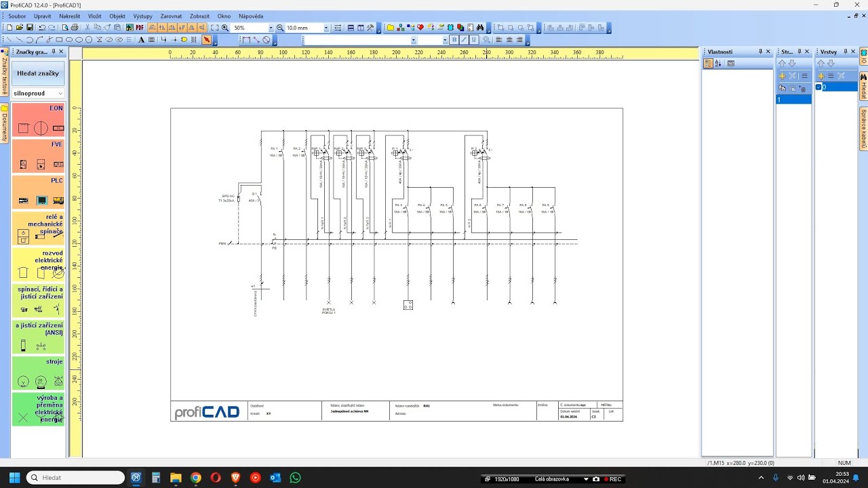Copy the page in the Str panel
The height and width of the screenshot is (488, 868).
coord(782,88)
